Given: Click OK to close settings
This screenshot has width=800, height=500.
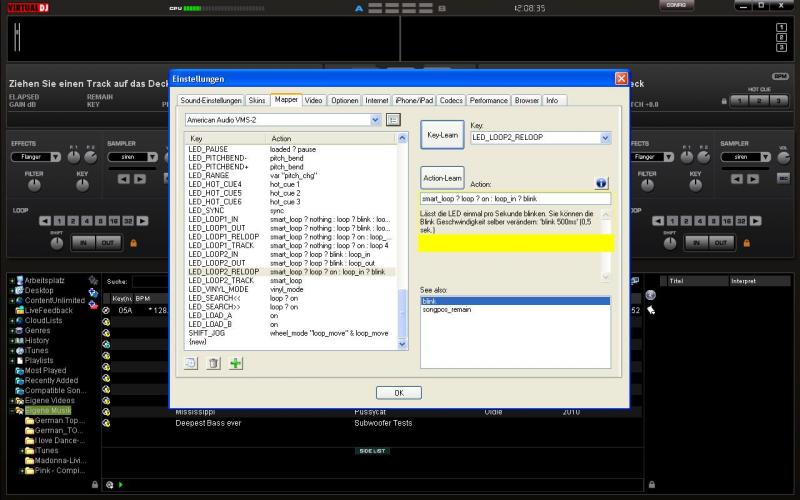Looking at the screenshot, I should (398, 392).
